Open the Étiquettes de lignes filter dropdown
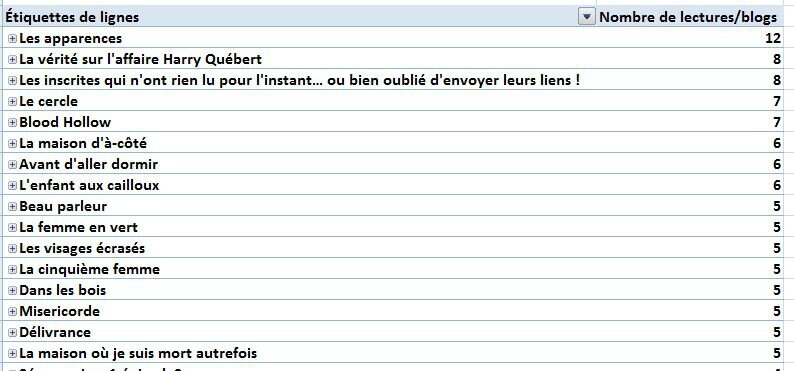Viewport: 794px width, 371px height. coord(586,17)
